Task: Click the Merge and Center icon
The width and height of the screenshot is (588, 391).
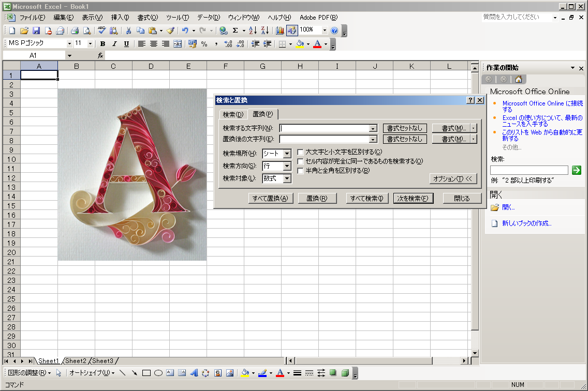Action: click(178, 44)
